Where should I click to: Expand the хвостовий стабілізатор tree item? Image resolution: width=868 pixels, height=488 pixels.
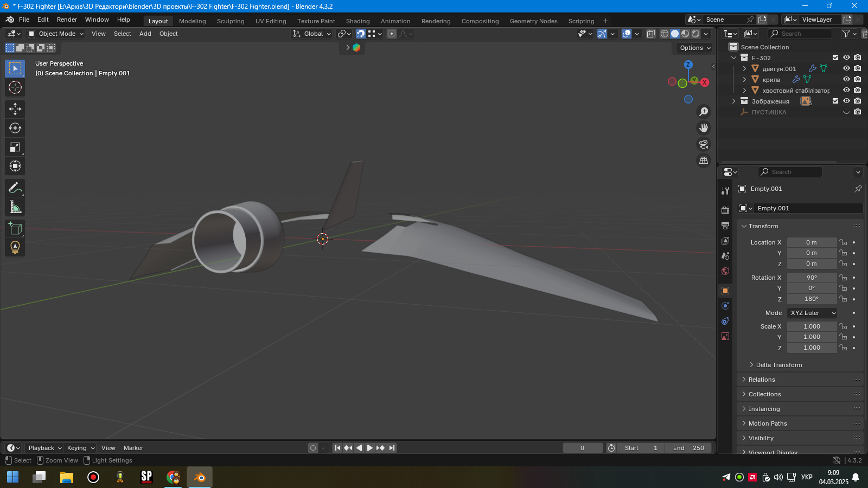click(744, 90)
